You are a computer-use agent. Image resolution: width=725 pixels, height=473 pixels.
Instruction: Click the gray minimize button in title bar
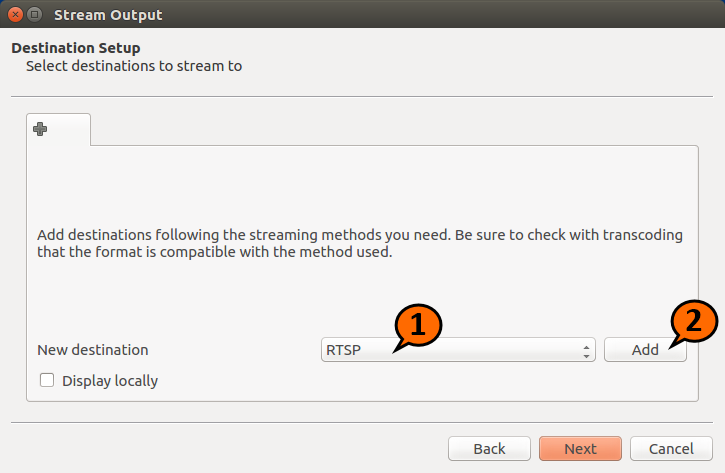point(34,15)
